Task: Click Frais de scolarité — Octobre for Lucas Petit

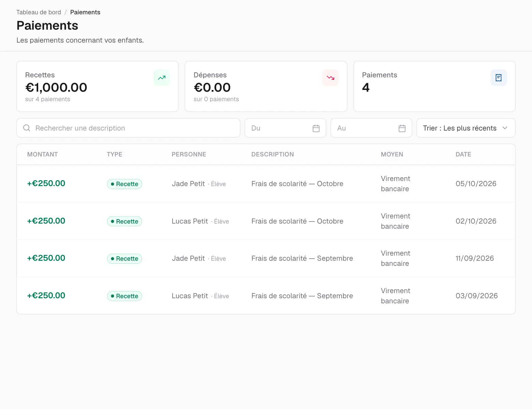Action: [297, 221]
